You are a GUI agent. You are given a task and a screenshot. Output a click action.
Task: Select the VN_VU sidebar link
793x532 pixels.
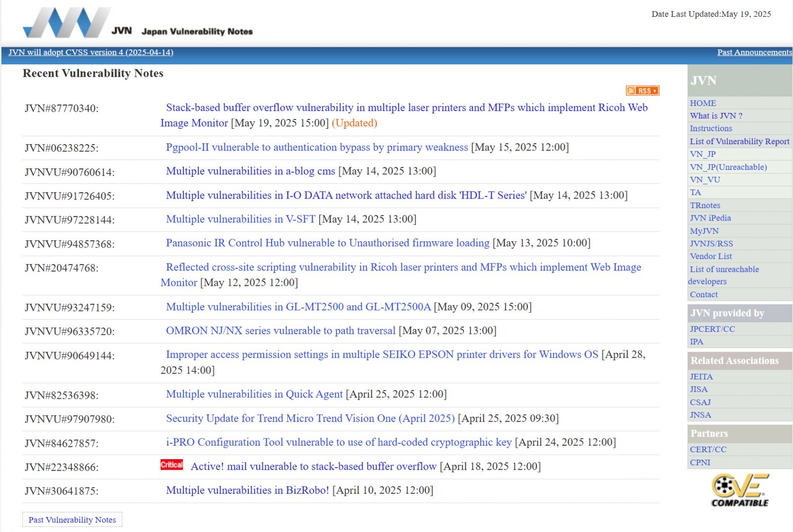[705, 180]
